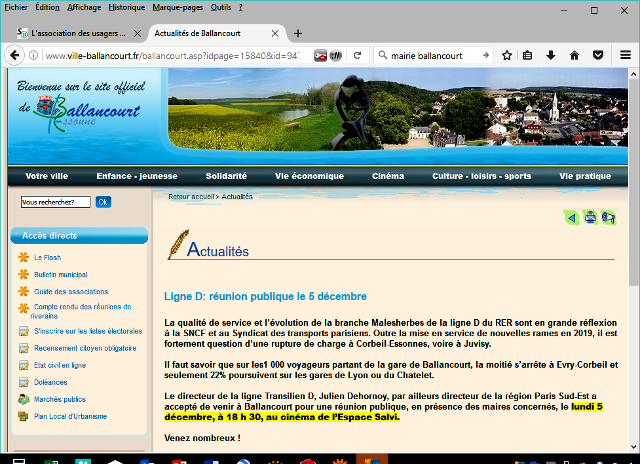The width and height of the screenshot is (640, 464).
Task: Reload the page with the refresh icon
Action: coord(358,55)
